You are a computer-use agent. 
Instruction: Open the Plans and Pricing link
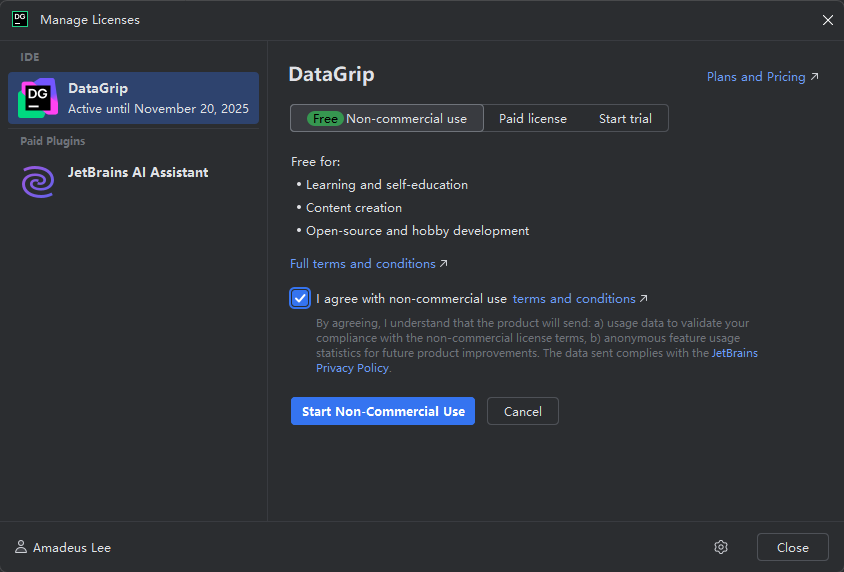pos(762,77)
